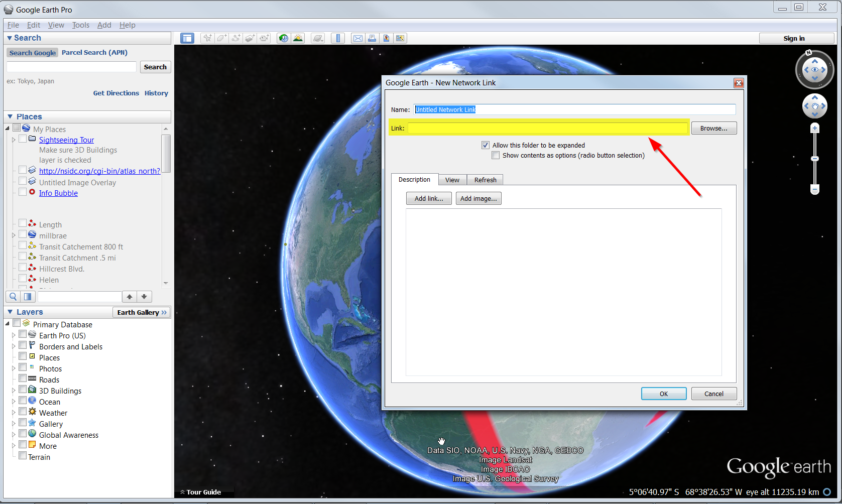Click the Add Path tool
The image size is (842, 504).
click(x=235, y=38)
